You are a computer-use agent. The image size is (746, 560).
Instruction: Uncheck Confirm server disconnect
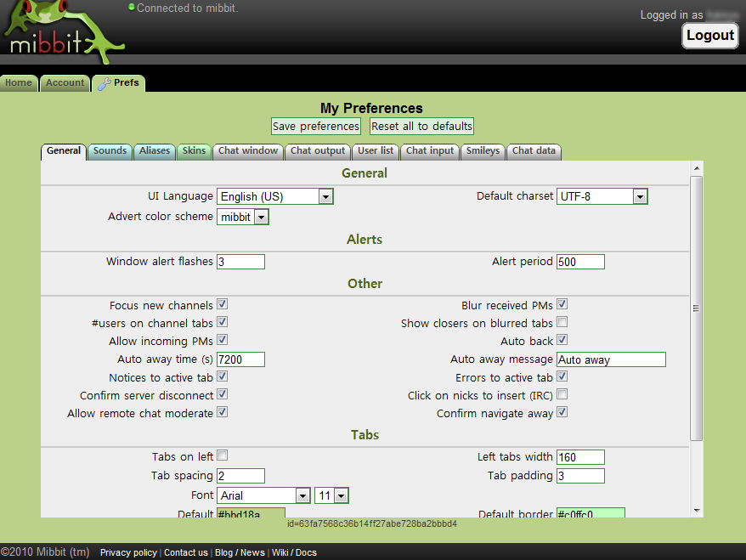point(222,394)
